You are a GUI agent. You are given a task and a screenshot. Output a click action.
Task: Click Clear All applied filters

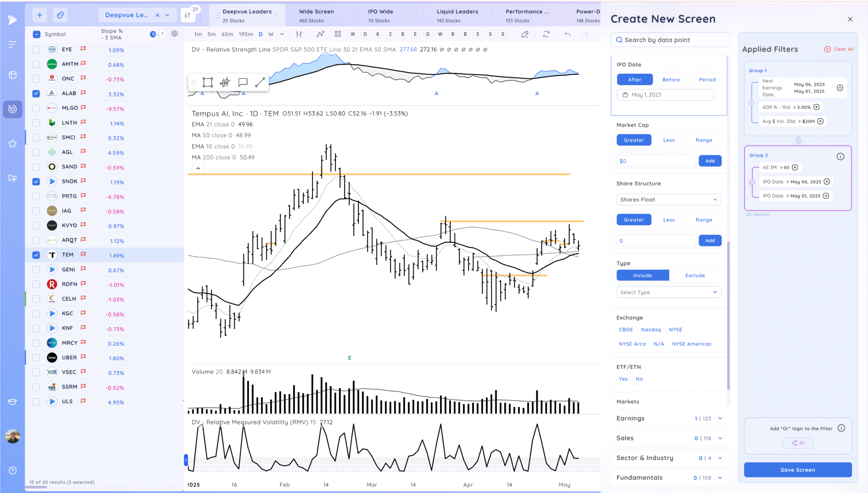pyautogui.click(x=839, y=49)
